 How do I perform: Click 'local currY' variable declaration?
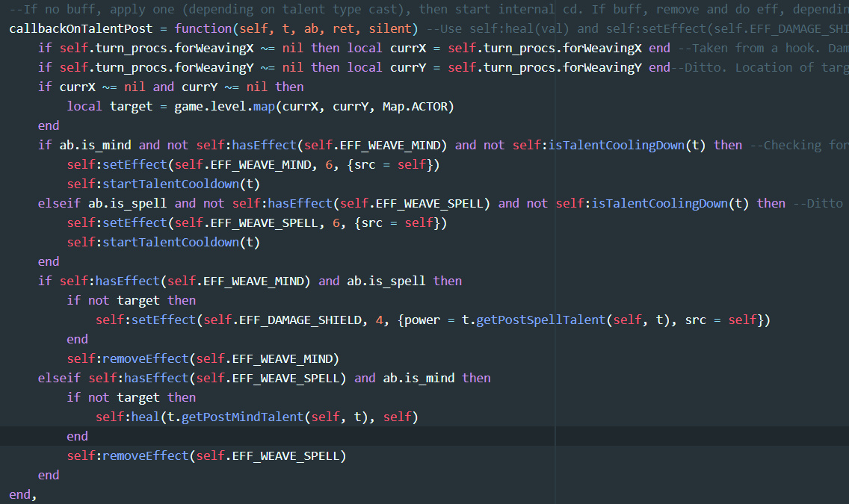coord(386,68)
